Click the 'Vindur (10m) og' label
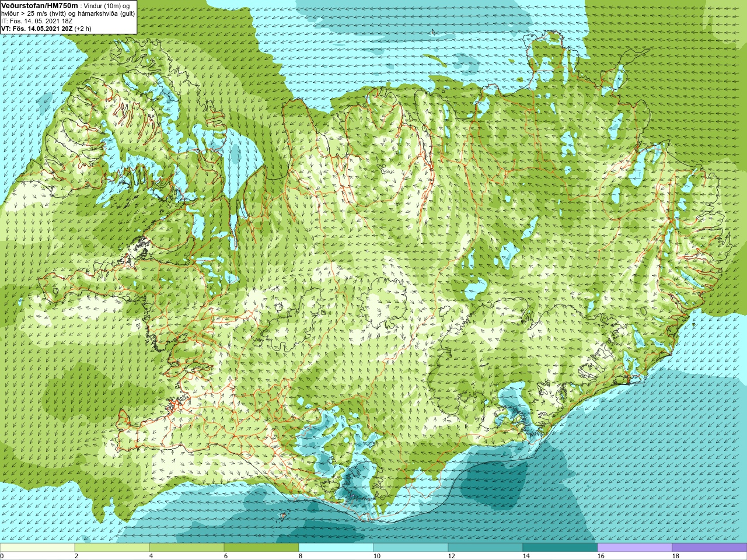 coord(107,5)
